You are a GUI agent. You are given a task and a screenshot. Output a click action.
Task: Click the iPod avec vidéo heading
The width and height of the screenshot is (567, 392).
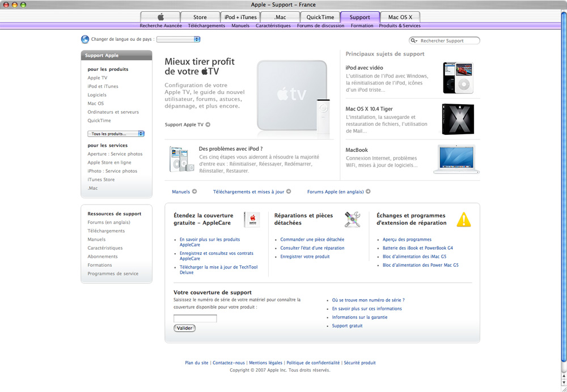[x=364, y=68]
